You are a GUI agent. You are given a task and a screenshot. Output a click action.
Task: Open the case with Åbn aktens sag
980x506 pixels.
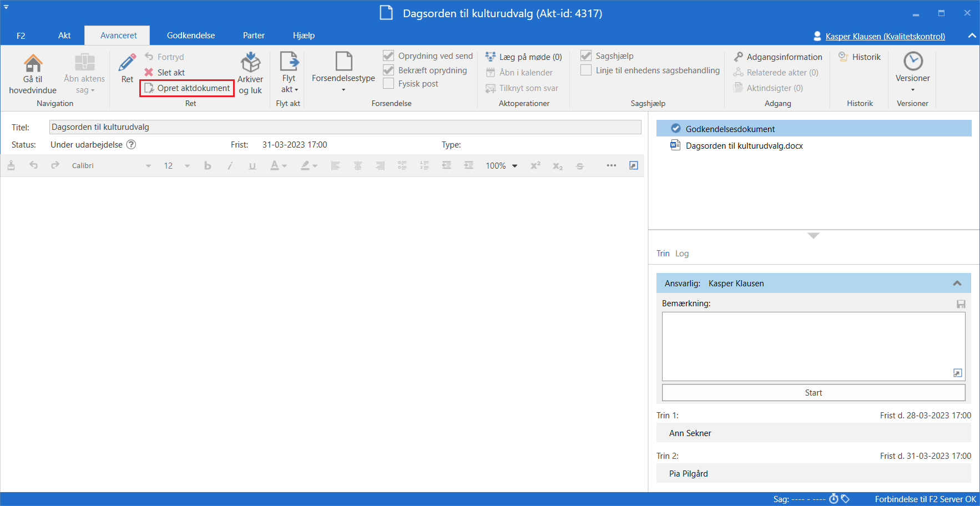pos(84,74)
